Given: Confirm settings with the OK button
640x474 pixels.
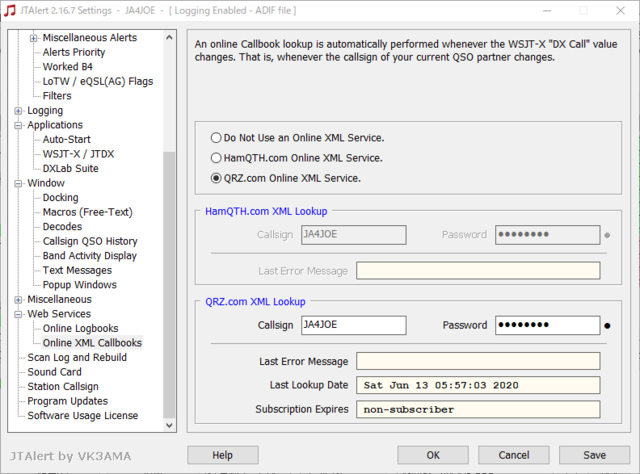Looking at the screenshot, I should [433, 455].
